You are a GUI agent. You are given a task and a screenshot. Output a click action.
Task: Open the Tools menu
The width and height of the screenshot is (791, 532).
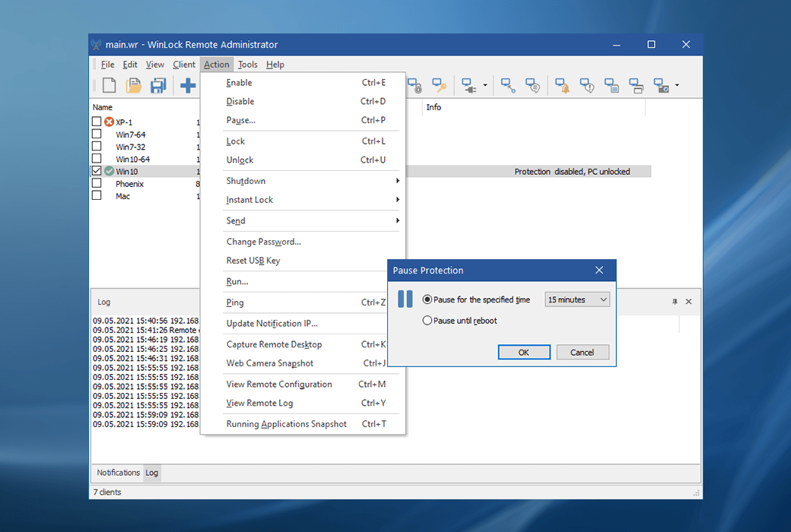pos(248,65)
